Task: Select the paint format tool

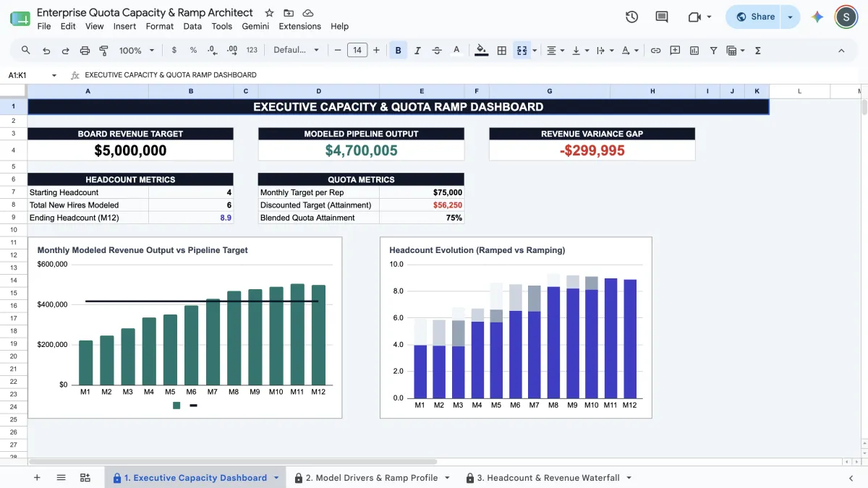Action: tap(103, 51)
